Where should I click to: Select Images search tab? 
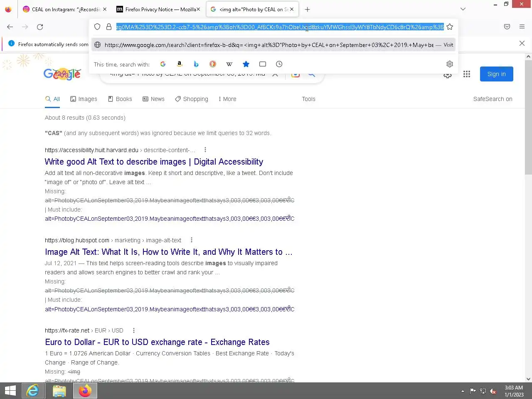pos(84,99)
